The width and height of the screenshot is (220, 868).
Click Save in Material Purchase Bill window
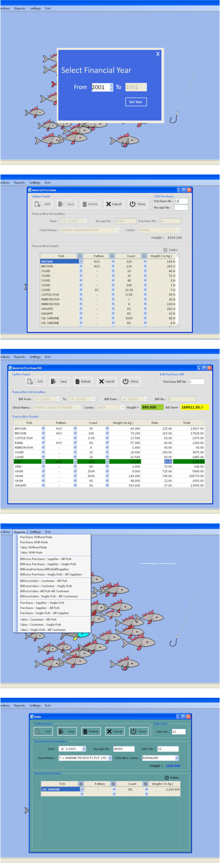(59, 381)
